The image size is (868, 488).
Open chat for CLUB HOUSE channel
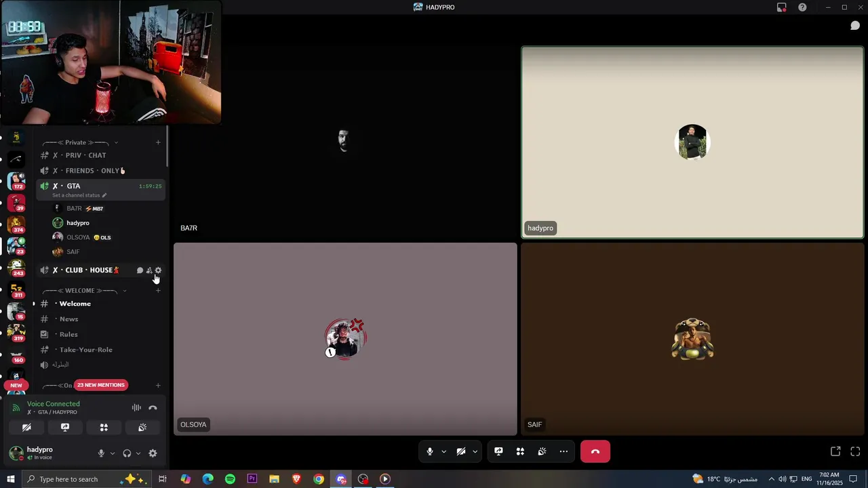point(140,270)
